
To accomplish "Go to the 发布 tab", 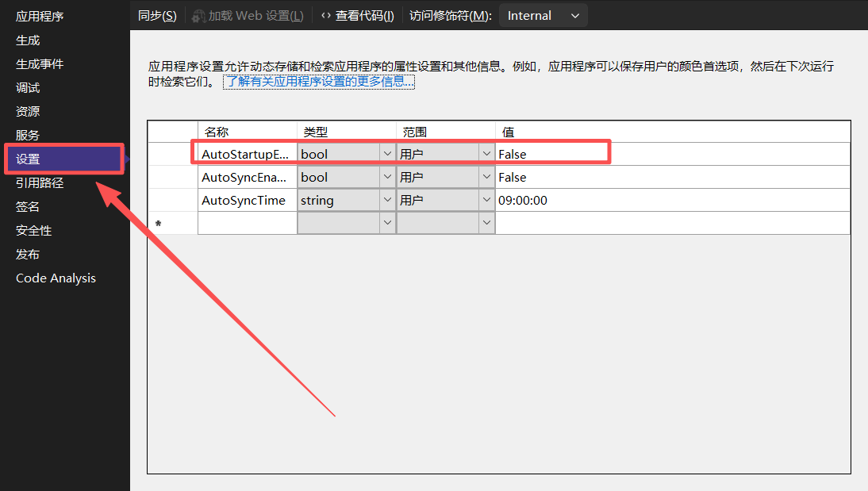I will point(28,255).
